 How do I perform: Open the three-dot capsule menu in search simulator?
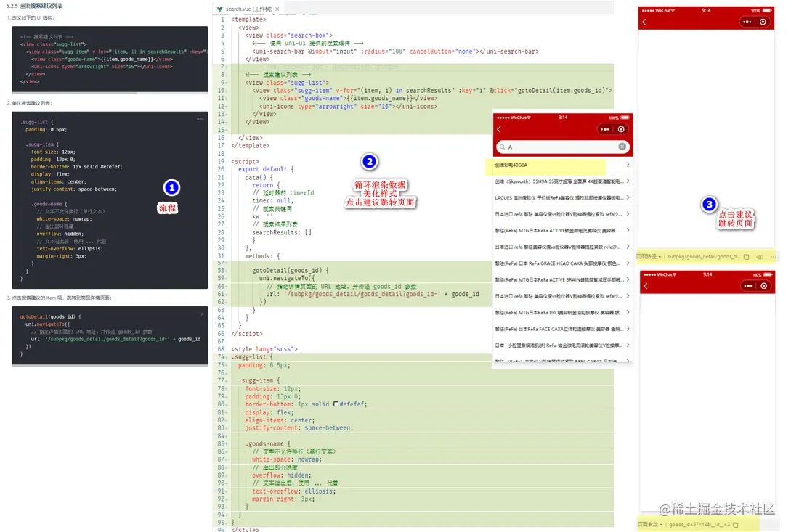pos(604,130)
